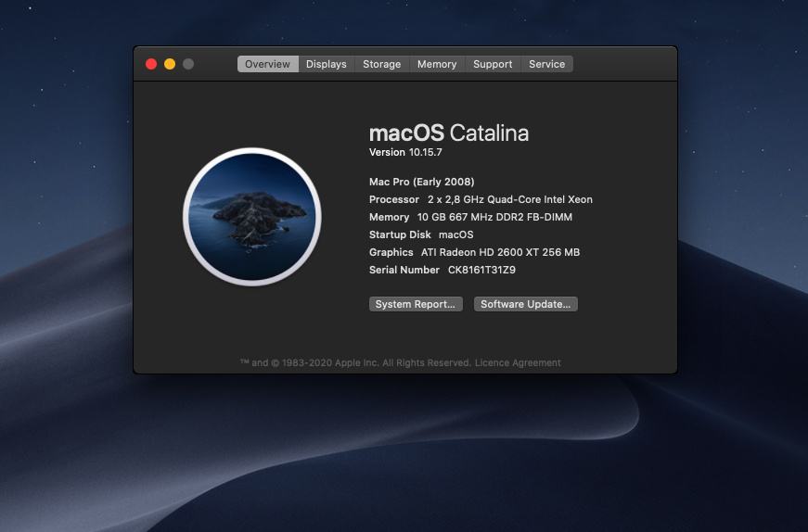Switch to the Memory tab
Viewport: 808px width, 532px height.
coord(437,64)
